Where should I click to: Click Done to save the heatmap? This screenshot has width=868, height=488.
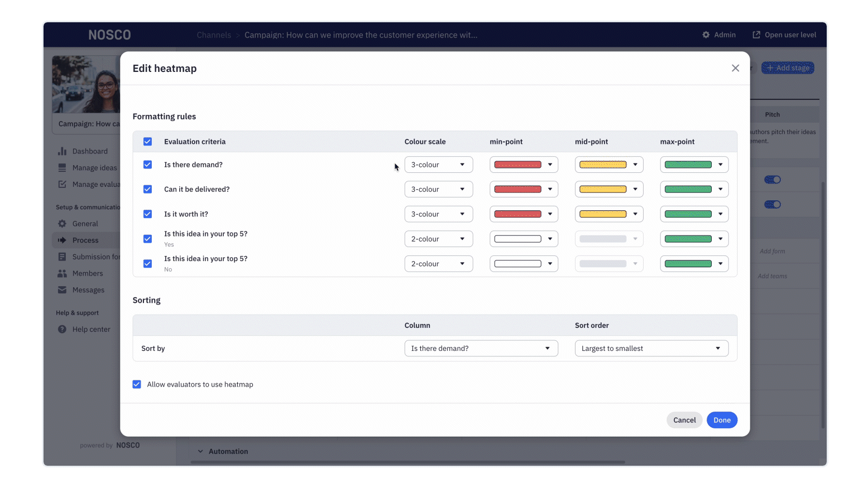722,419
